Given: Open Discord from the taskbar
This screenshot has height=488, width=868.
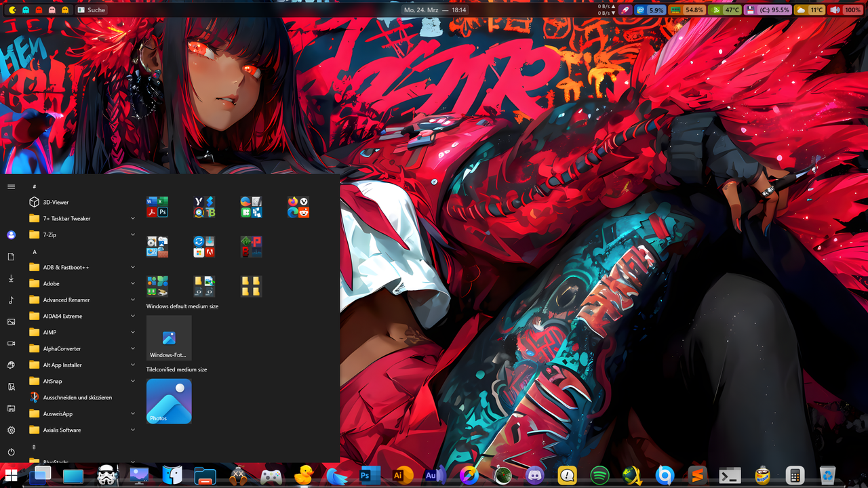Looking at the screenshot, I should [535, 476].
